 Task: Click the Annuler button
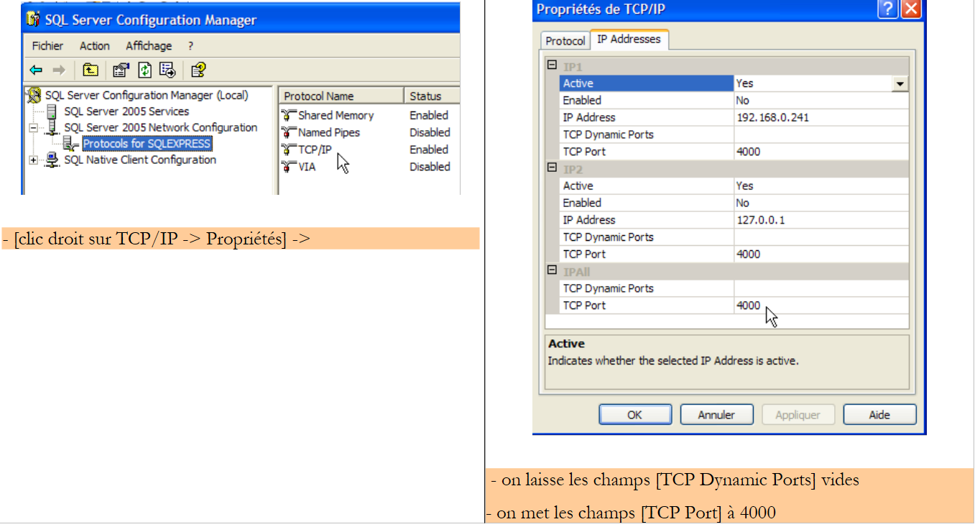716,415
